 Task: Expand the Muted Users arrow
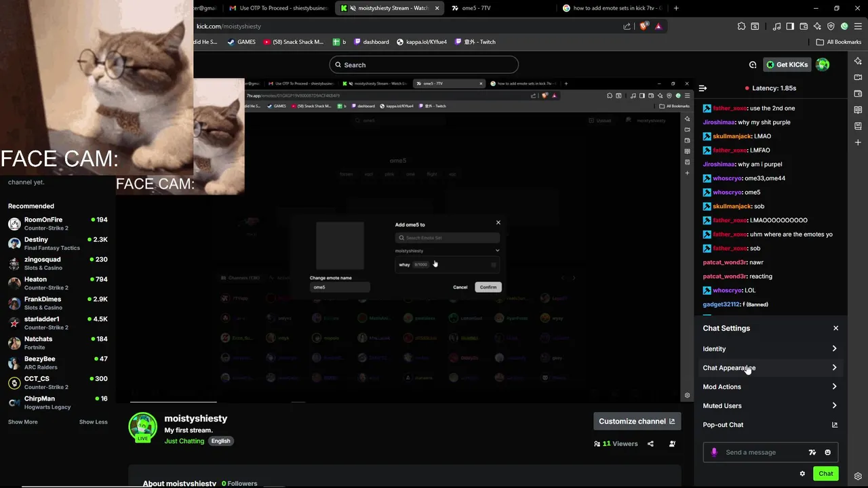834,406
